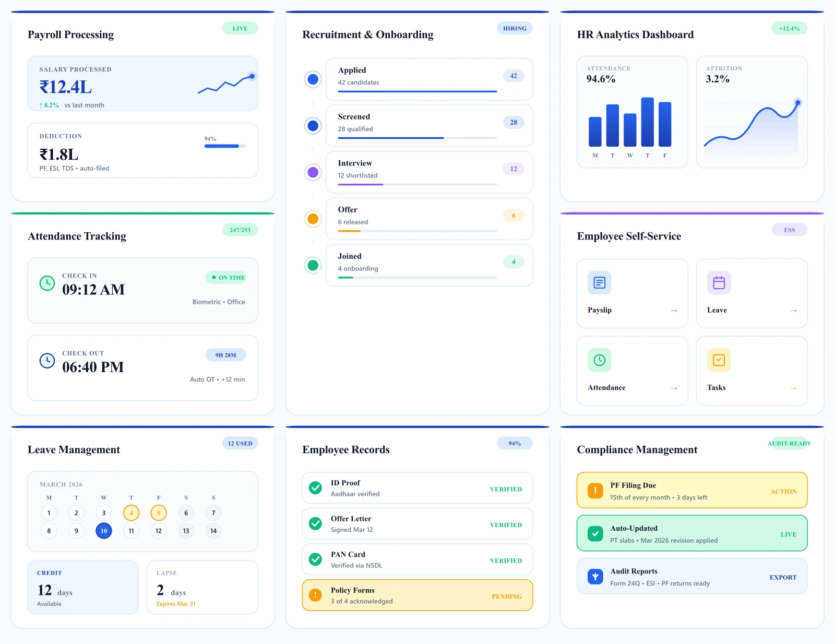Click the "Expires Mar 31" text

pyautogui.click(x=176, y=604)
